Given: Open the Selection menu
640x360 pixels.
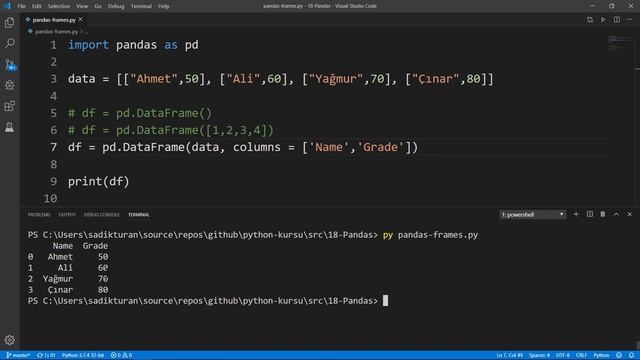Looking at the screenshot, I should (x=59, y=6).
